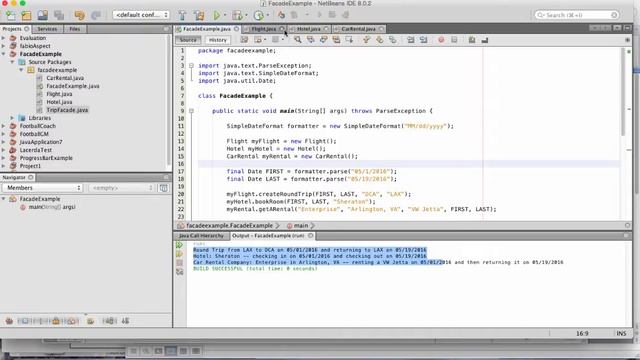640x360 pixels.
Task: Re-run output using green double-arrow icon
Action: [180, 245]
